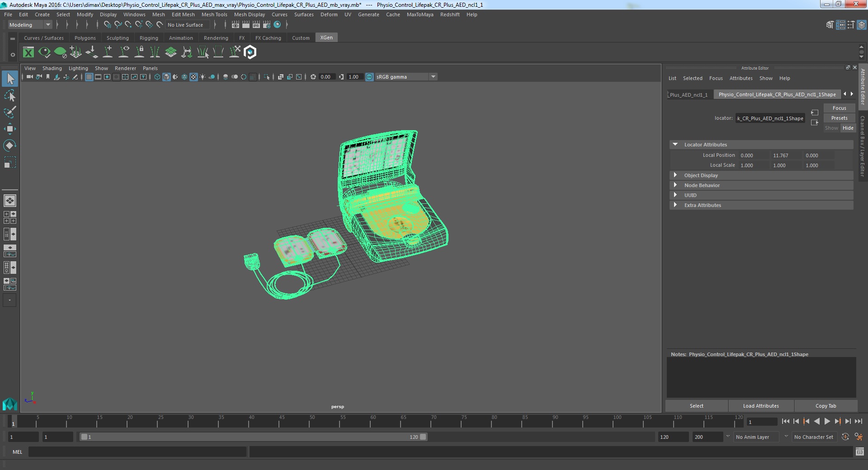This screenshot has width=868, height=470.
Task: Activate the Rotate tool
Action: coord(10,145)
